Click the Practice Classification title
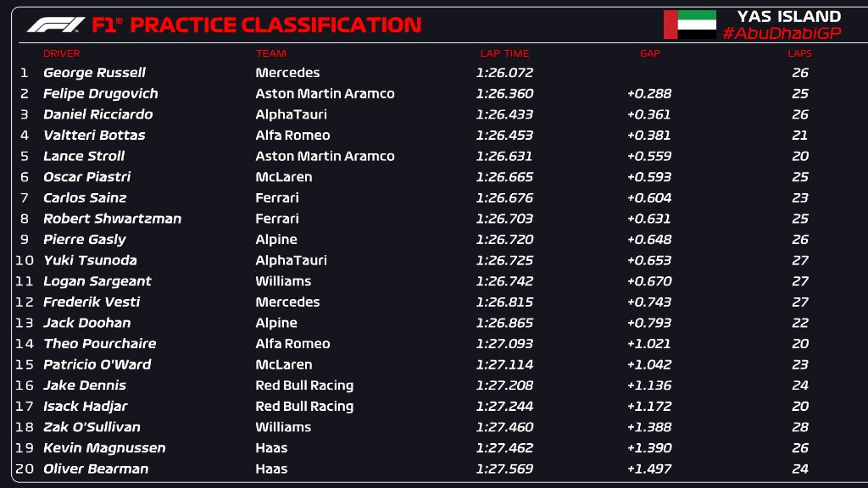The height and width of the screenshot is (488, 868). click(275, 25)
